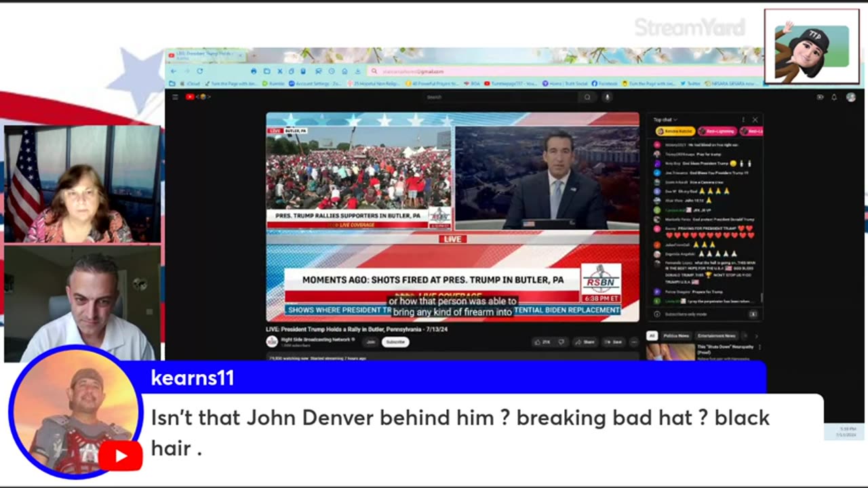Click the live video player
The height and width of the screenshot is (488, 868).
[x=452, y=217]
